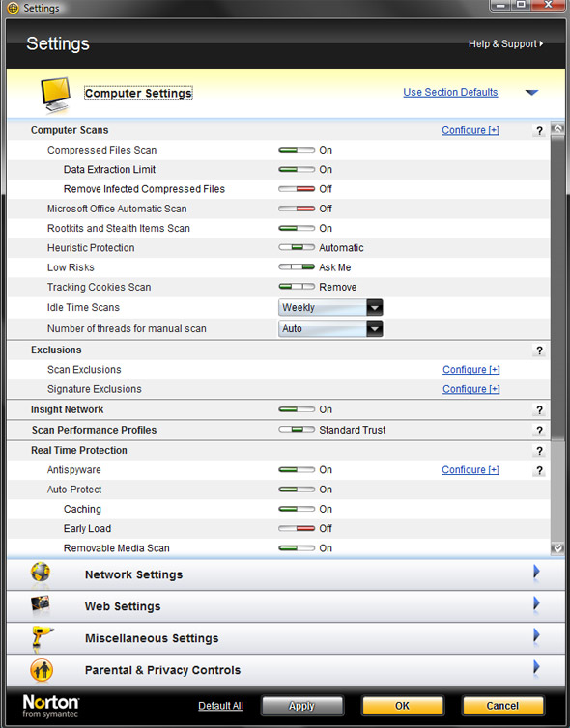Image resolution: width=570 pixels, height=728 pixels.
Task: Toggle Compressed Files Scan switch
Action: pyautogui.click(x=297, y=150)
